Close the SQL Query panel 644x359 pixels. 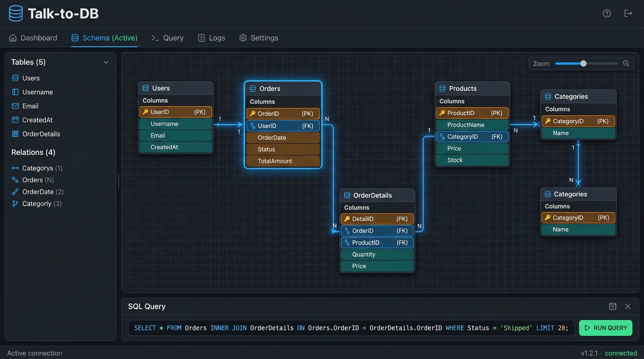pyautogui.click(x=628, y=307)
